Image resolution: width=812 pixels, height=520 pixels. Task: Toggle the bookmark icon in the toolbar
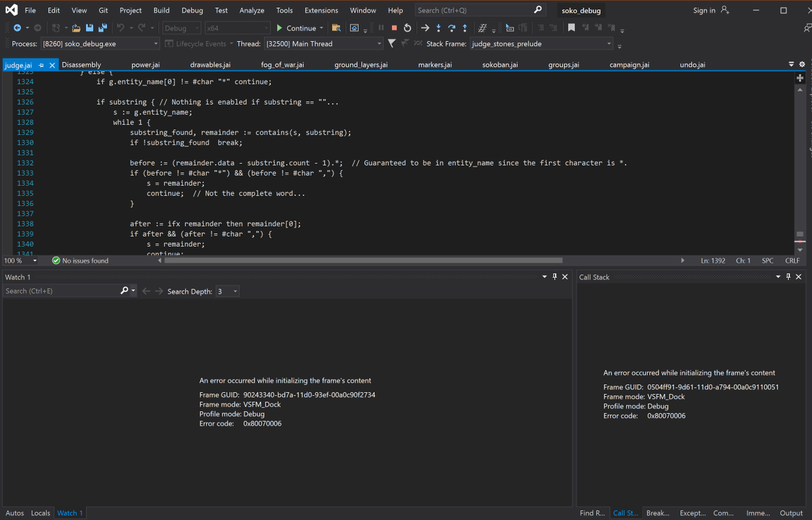click(572, 28)
